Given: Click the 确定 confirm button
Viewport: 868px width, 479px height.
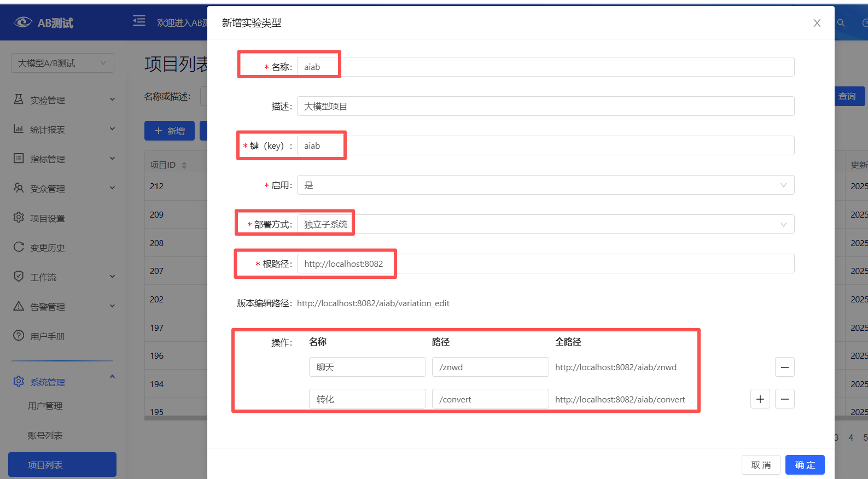Looking at the screenshot, I should (805, 465).
